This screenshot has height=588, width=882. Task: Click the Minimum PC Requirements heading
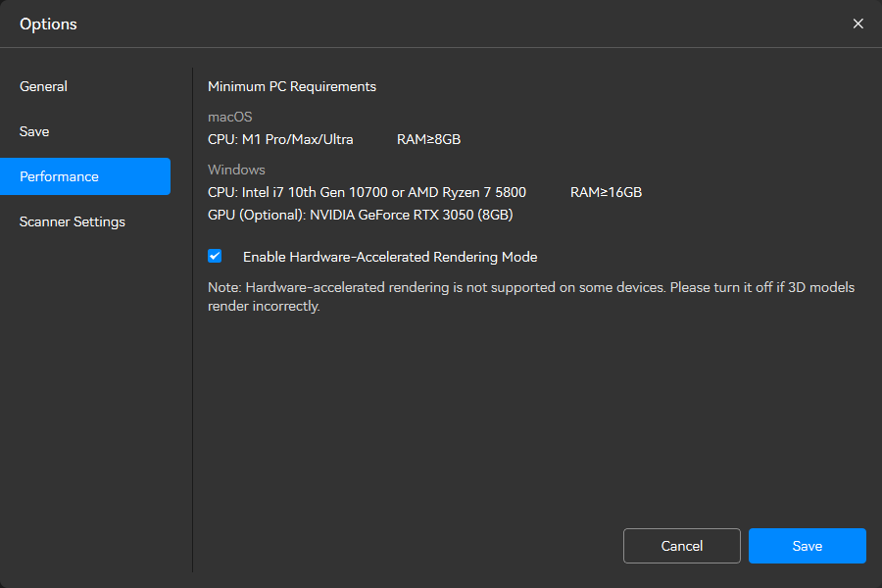[x=292, y=86]
